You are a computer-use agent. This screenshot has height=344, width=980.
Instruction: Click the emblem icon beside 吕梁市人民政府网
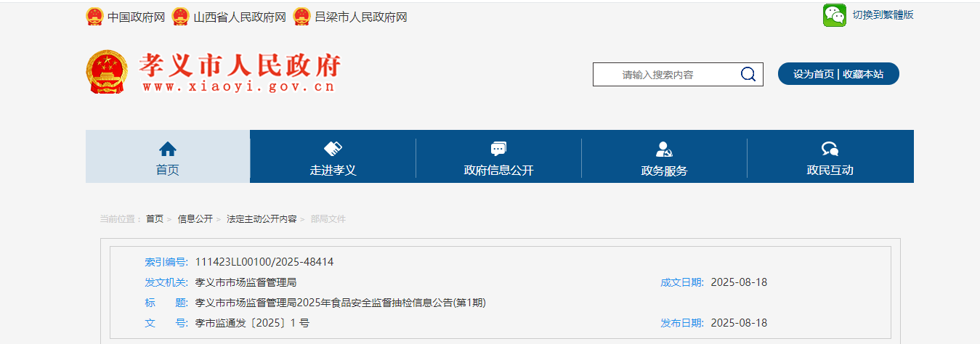pyautogui.click(x=302, y=17)
